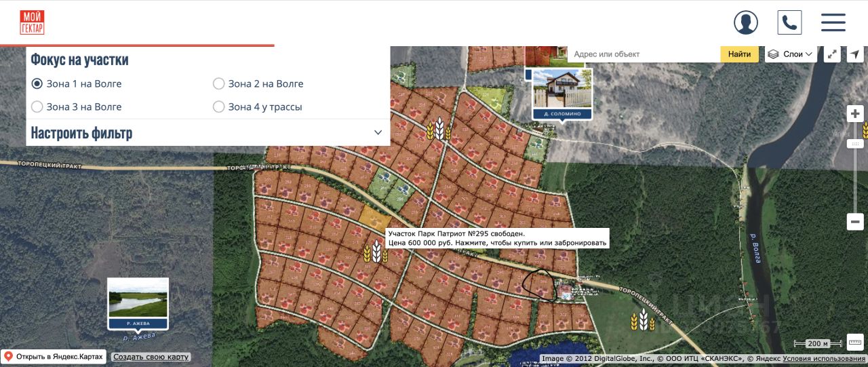Click the phone contact icon
868x367 pixels.
click(x=790, y=22)
